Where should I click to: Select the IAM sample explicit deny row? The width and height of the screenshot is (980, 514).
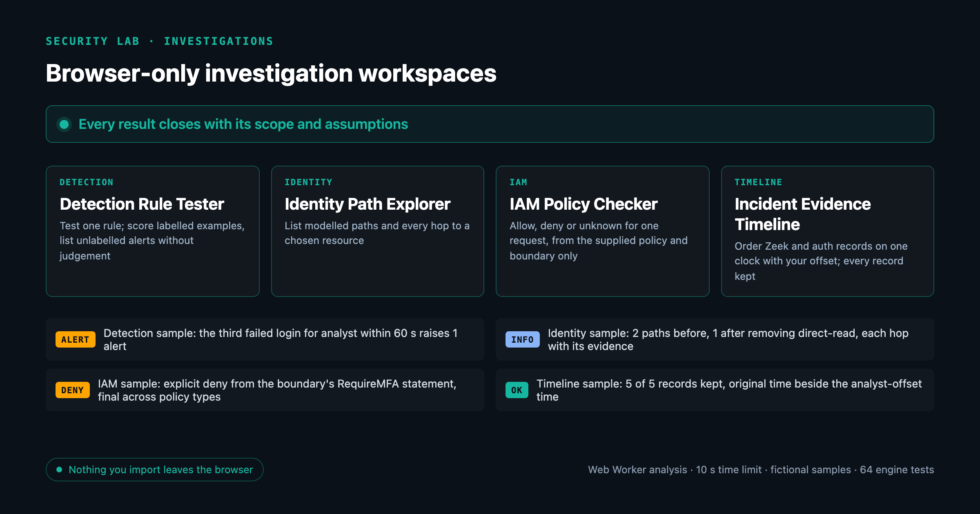click(x=265, y=390)
